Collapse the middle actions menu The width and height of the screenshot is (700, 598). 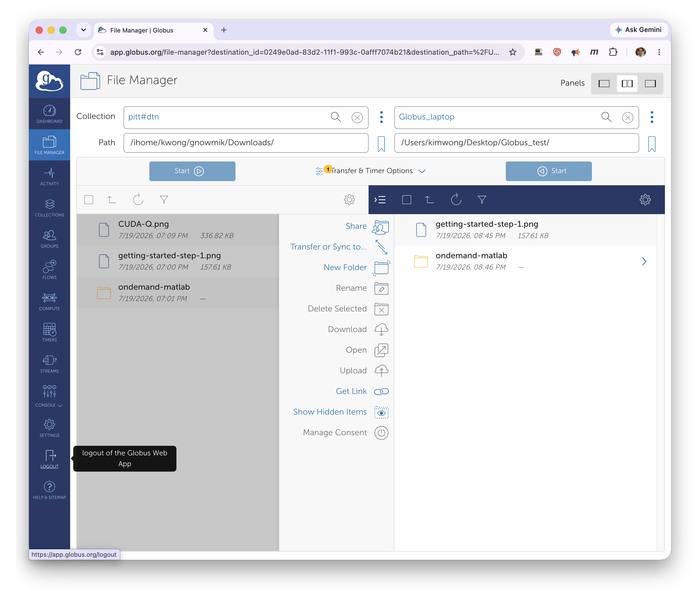point(380,200)
